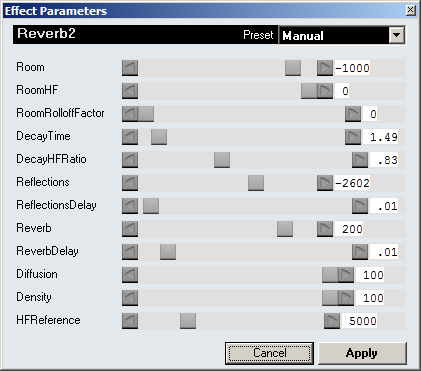The image size is (421, 371).
Task: Increase ReverbDelay with right arrow
Action: click(360, 252)
